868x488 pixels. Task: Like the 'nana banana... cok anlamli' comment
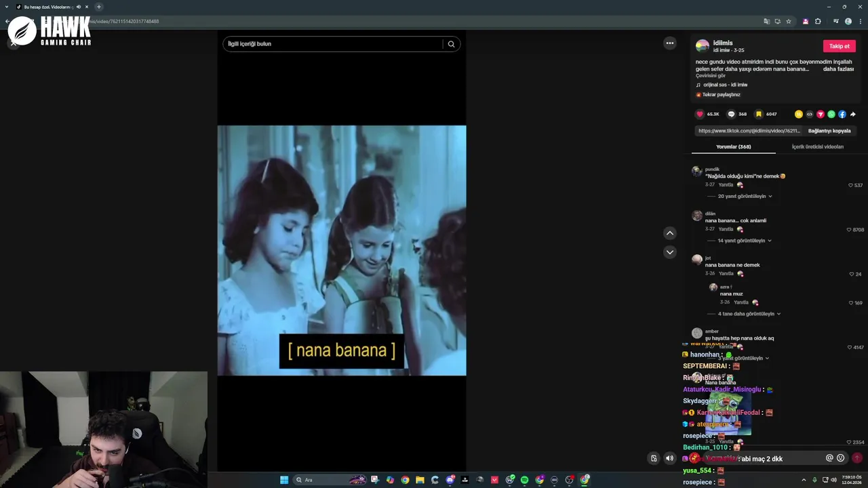click(x=849, y=230)
